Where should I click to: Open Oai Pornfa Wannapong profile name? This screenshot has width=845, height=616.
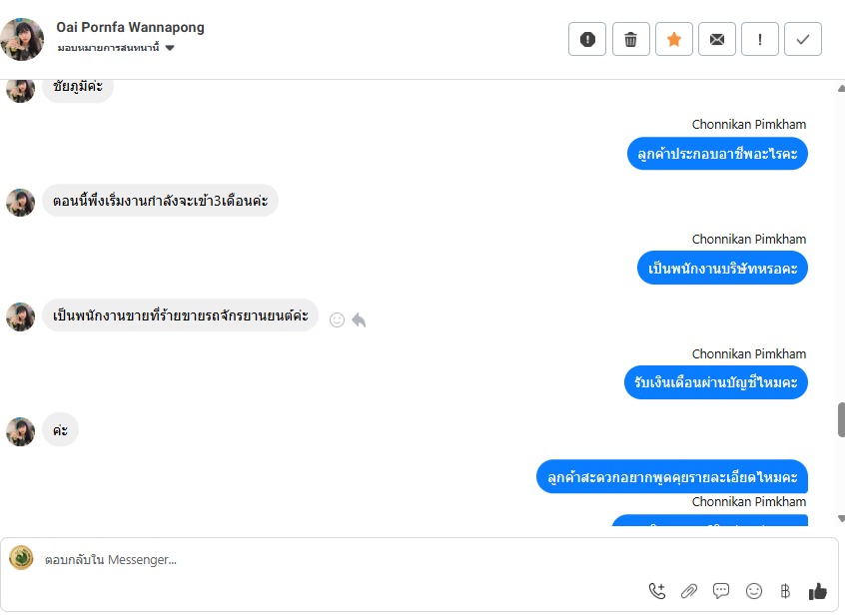(x=131, y=28)
